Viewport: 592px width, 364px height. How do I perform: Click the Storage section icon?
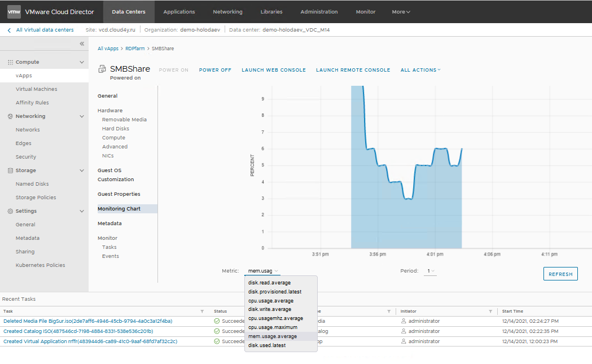pyautogui.click(x=10, y=170)
